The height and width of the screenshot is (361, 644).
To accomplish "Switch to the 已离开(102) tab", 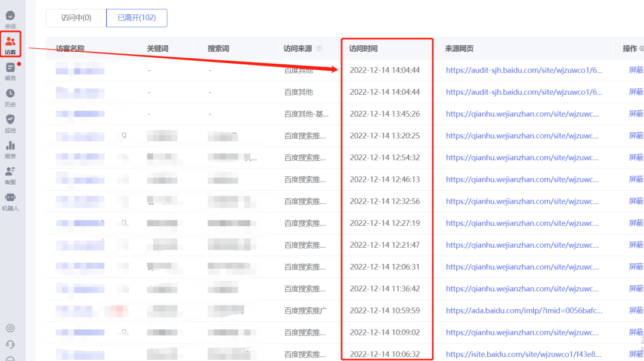I will tap(137, 18).
